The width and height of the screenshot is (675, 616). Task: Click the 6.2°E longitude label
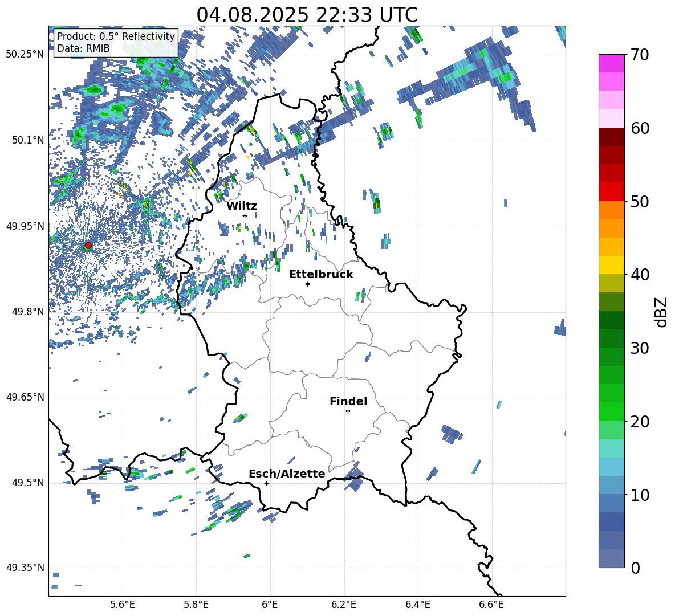click(x=344, y=605)
